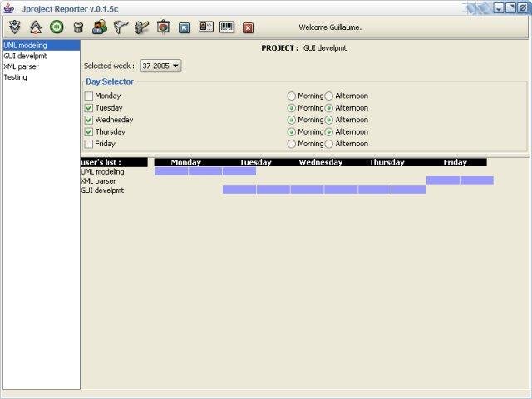Click the red X toolbar icon
The height and width of the screenshot is (399, 532).
pos(248,27)
